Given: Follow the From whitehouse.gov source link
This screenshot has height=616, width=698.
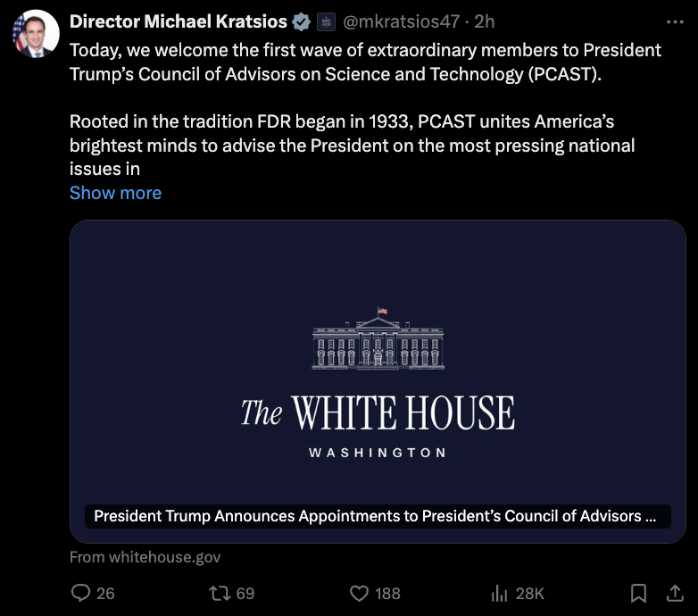Looking at the screenshot, I should tap(145, 557).
